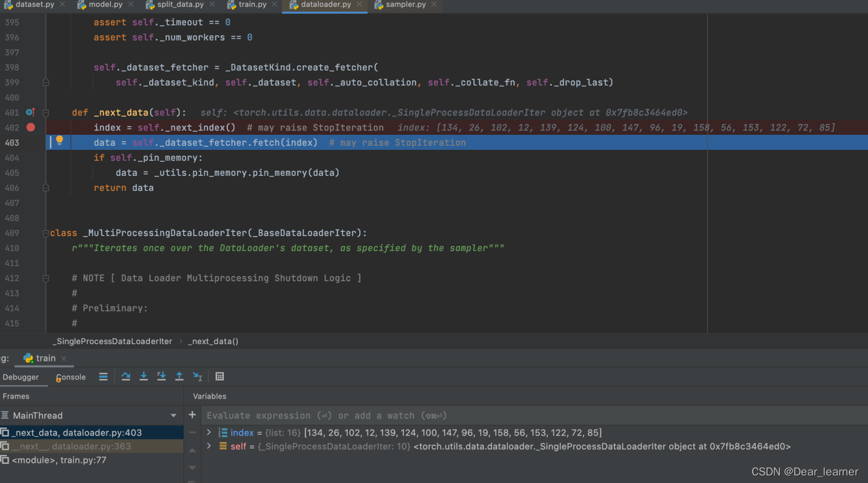Switch to the Console tab in debug panel
Viewport: 868px width, 483px height.
click(71, 377)
